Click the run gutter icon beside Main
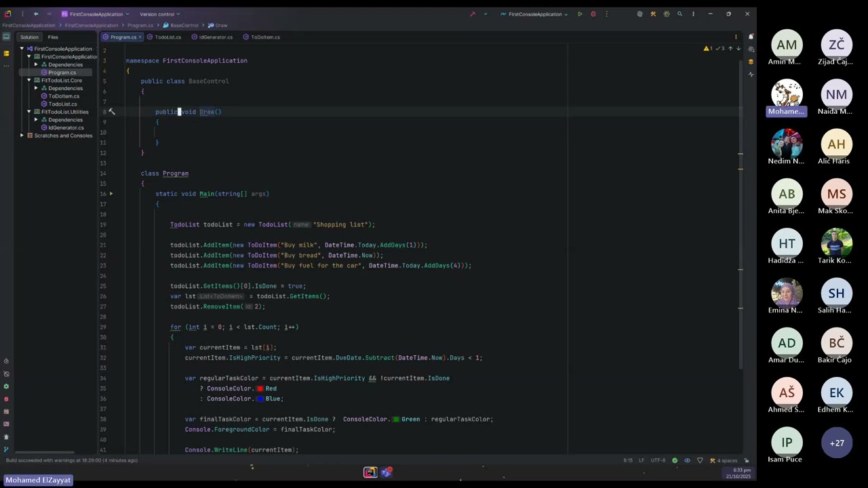 [x=111, y=194]
